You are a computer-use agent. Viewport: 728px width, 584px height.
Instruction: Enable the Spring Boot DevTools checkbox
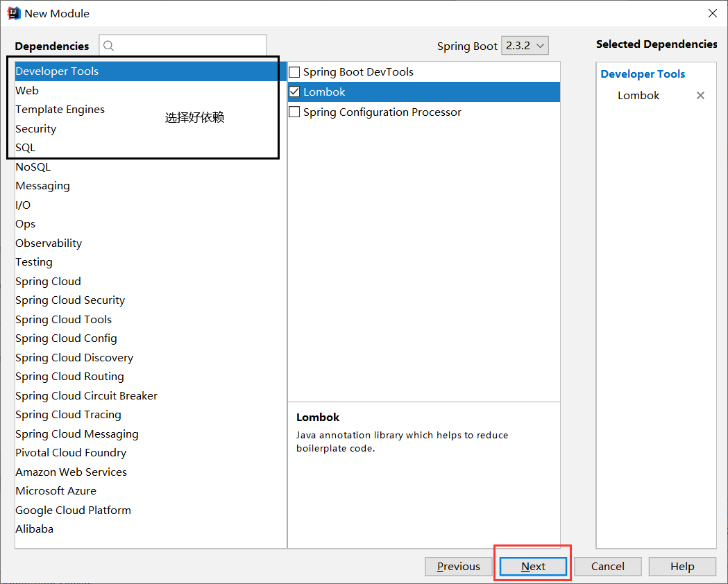click(294, 71)
